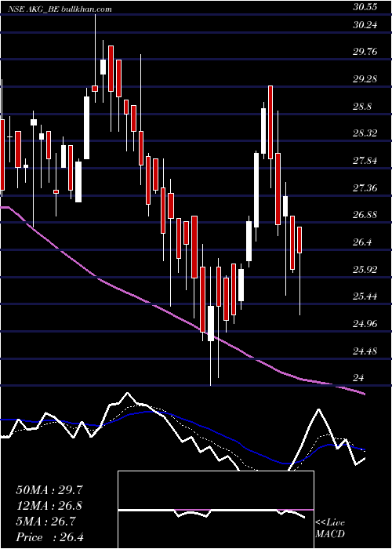Image resolution: width=392 pixels, height=549 pixels.
Task: Select the 24 price axis label
Action: pos(359,379)
